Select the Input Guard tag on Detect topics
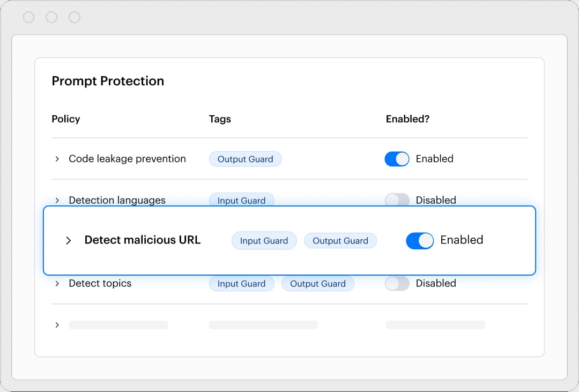Image resolution: width=579 pixels, height=392 pixels. pos(241,283)
